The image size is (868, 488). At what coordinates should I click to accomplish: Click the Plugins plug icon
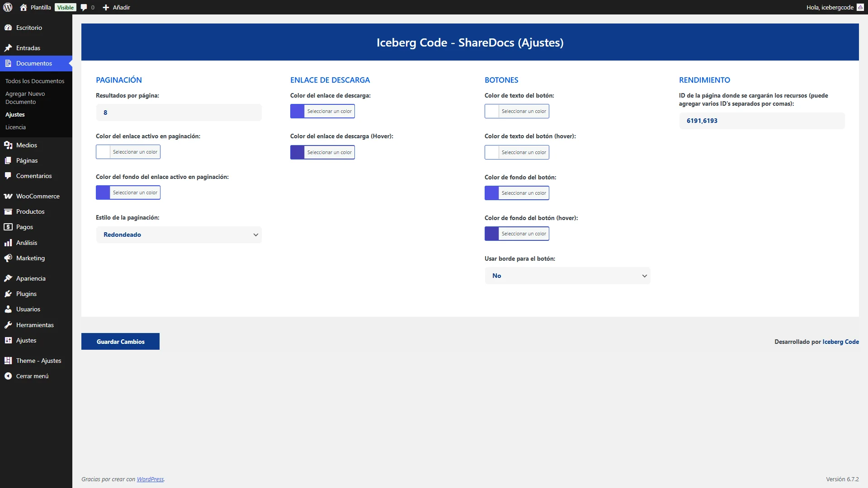[8, 294]
